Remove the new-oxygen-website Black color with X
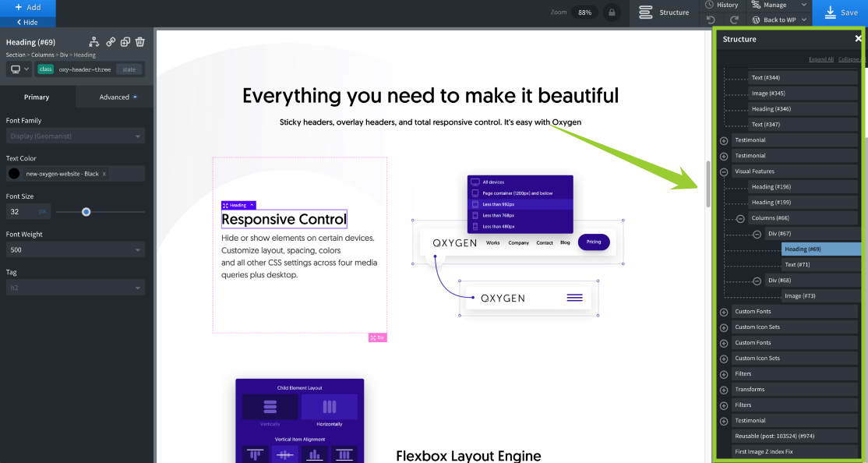 click(x=104, y=174)
